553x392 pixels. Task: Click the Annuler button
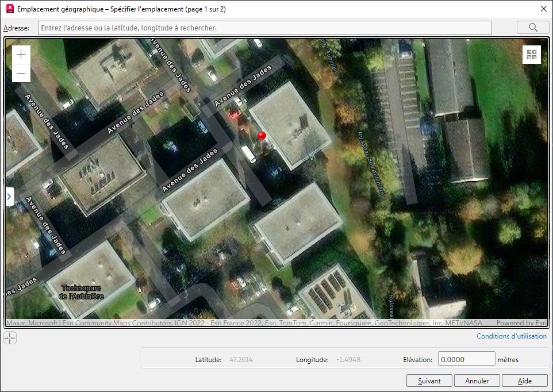(x=477, y=381)
